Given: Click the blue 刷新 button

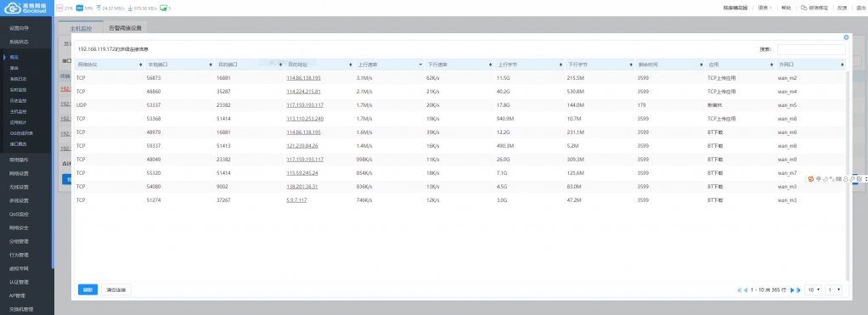Looking at the screenshot, I should pyautogui.click(x=87, y=290).
